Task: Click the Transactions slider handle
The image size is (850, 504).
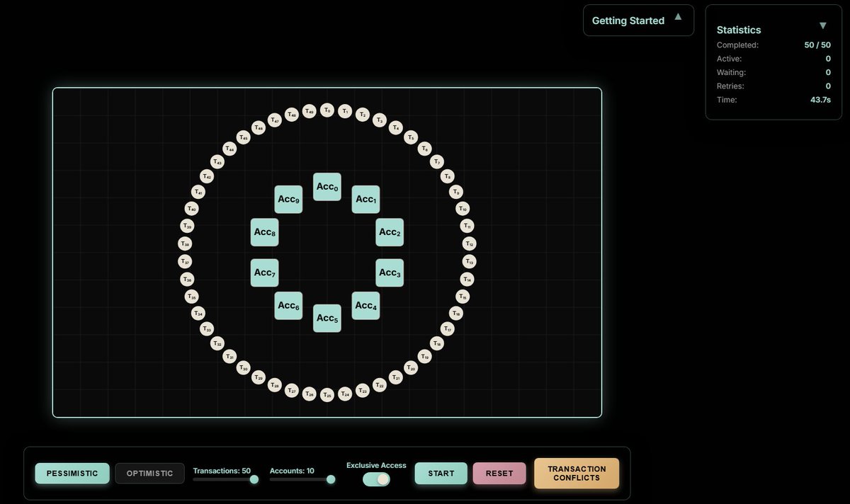Action: click(254, 479)
